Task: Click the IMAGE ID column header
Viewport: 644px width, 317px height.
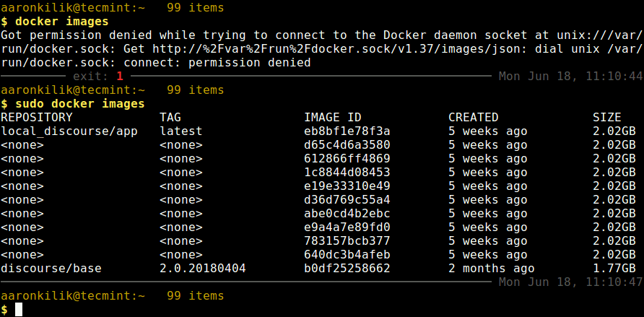Action: coord(333,117)
